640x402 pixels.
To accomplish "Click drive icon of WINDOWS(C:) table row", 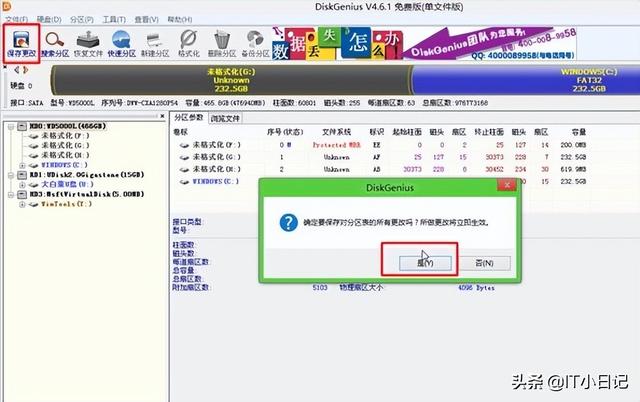I will (184, 182).
